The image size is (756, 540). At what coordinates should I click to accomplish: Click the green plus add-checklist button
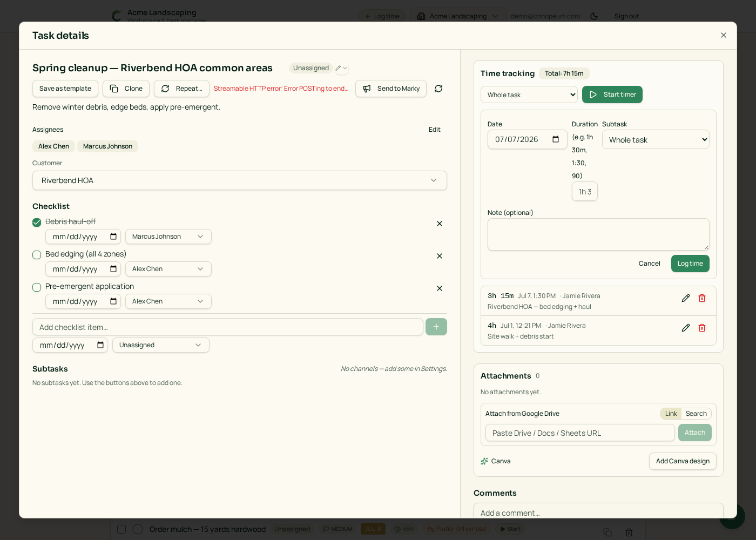click(436, 327)
